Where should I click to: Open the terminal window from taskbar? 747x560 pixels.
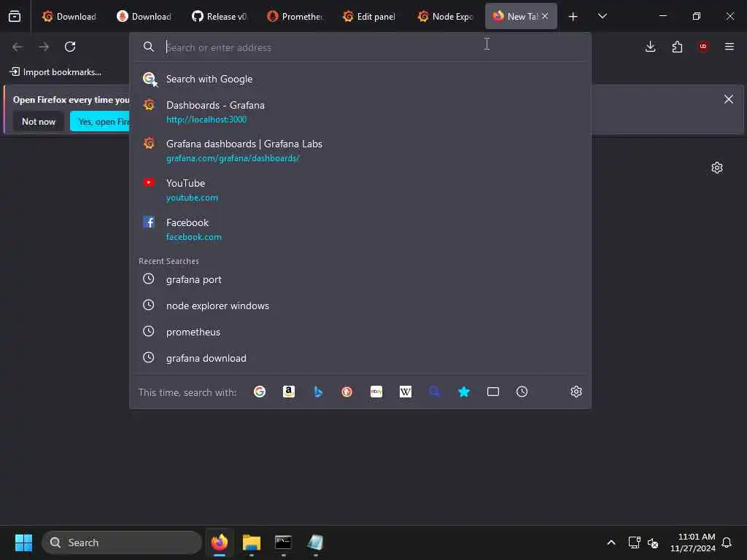click(x=283, y=542)
